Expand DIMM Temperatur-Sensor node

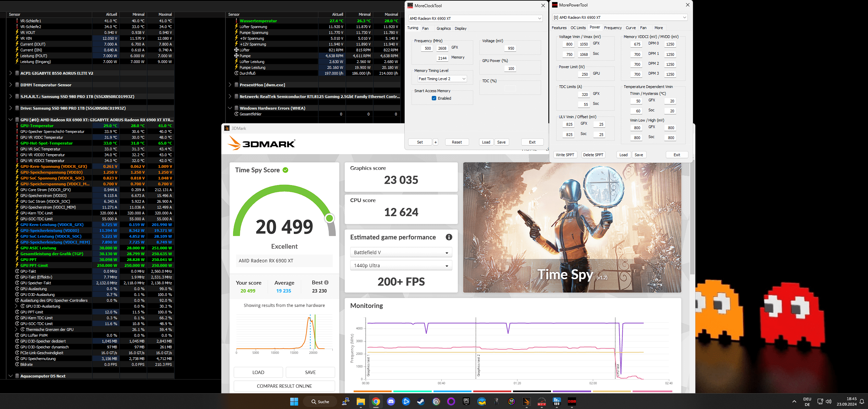point(11,85)
